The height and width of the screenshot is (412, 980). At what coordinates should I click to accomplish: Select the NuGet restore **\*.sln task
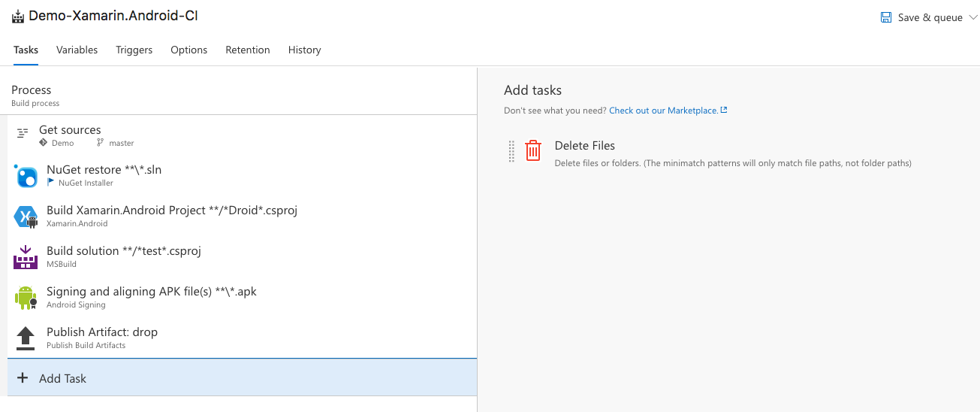pos(242,176)
